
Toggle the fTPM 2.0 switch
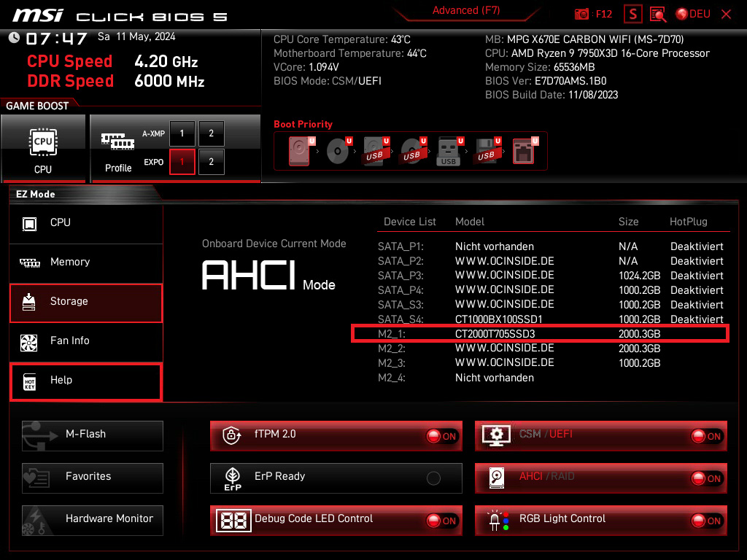click(442, 436)
